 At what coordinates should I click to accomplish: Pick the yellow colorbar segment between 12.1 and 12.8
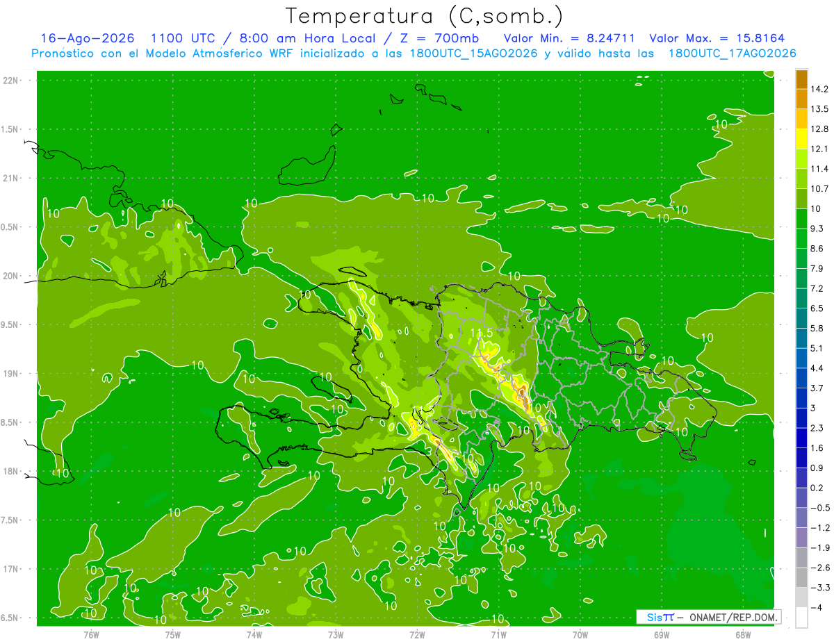(x=801, y=138)
